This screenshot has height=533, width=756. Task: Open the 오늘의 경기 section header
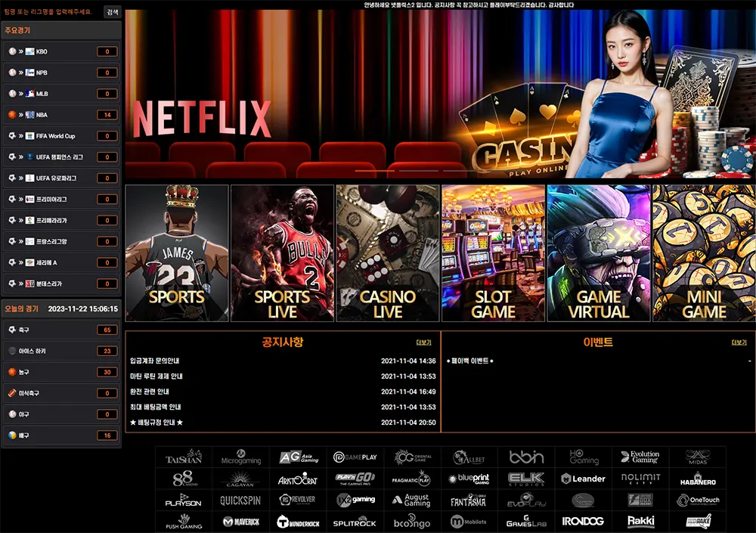pos(61,308)
